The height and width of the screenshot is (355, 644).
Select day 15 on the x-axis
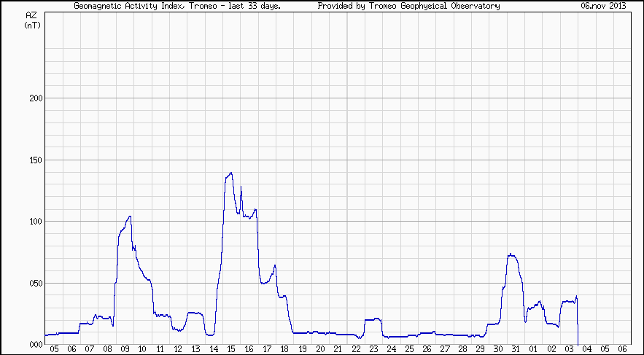pyautogui.click(x=231, y=350)
